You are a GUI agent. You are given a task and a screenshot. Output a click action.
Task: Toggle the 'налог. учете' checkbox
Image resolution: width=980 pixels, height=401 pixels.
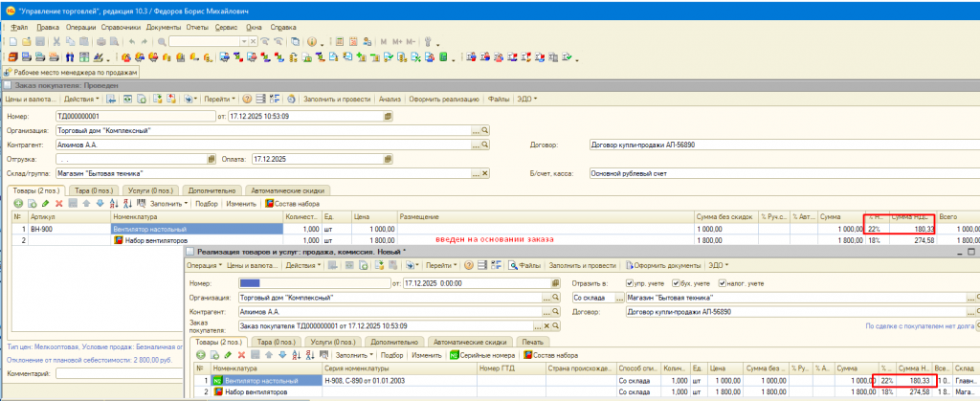[724, 283]
